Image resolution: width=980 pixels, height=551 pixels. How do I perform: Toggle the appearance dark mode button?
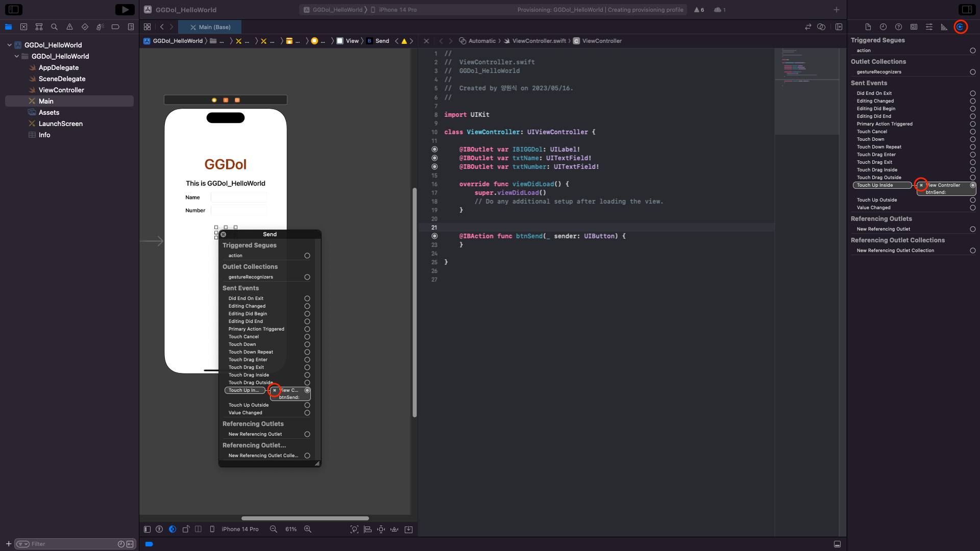tap(173, 530)
